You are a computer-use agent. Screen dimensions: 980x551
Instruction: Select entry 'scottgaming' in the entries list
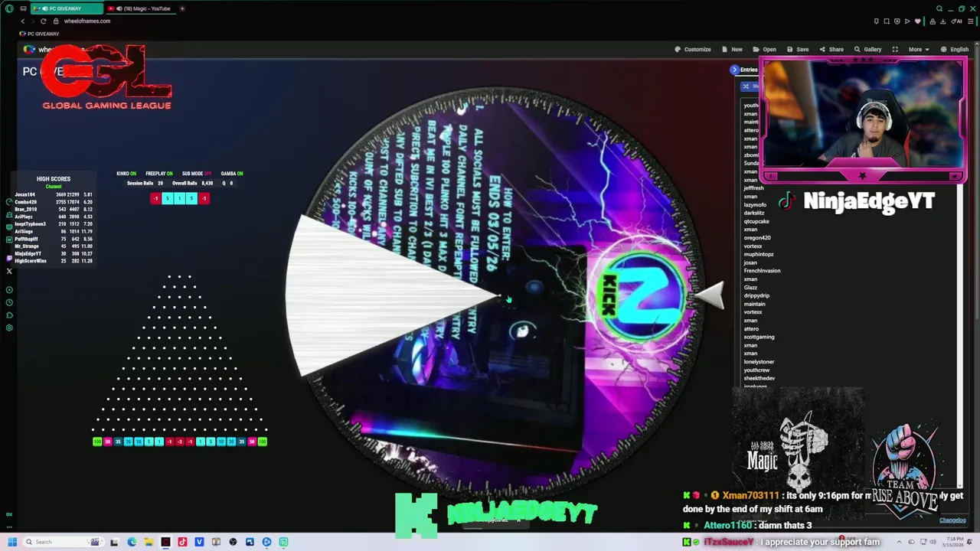pos(759,337)
